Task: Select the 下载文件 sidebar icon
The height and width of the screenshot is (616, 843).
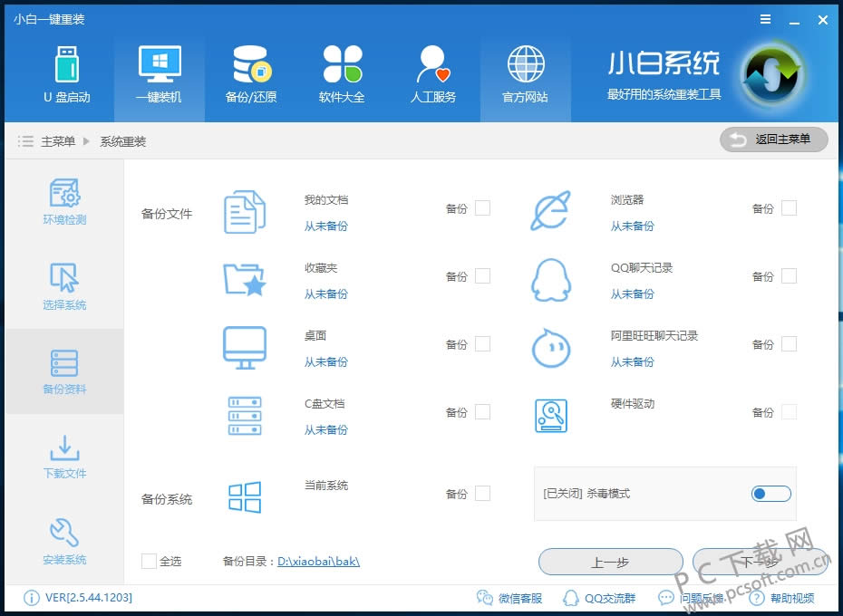Action: point(64,448)
